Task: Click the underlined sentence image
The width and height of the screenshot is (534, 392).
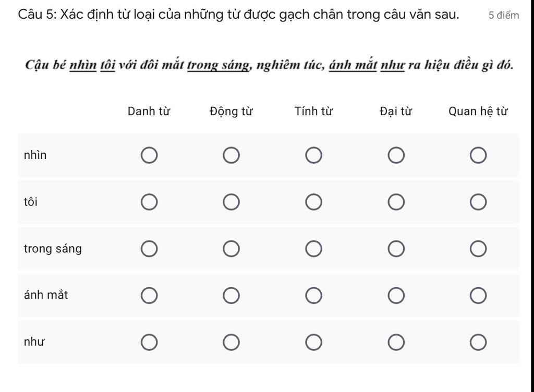Action: 269,65
